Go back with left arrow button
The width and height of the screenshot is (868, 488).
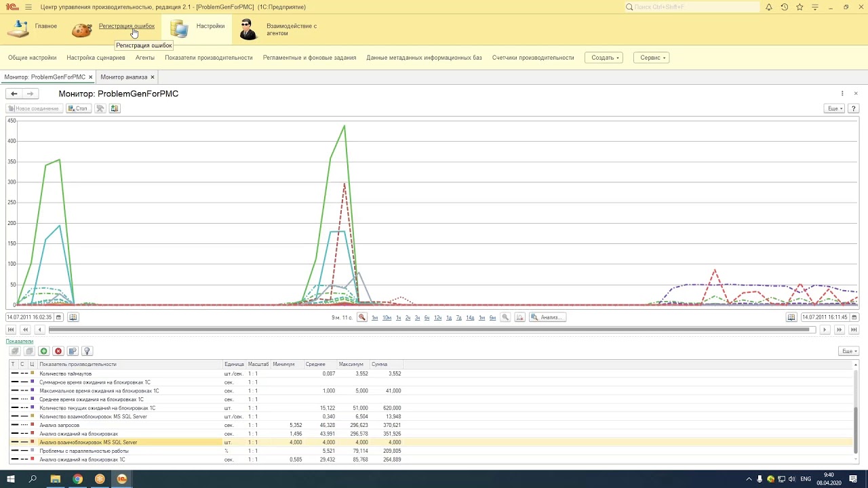(14, 94)
